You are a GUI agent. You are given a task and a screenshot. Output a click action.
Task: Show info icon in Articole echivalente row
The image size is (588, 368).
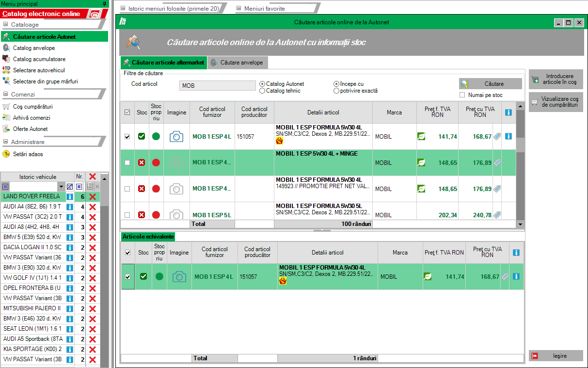coord(516,276)
